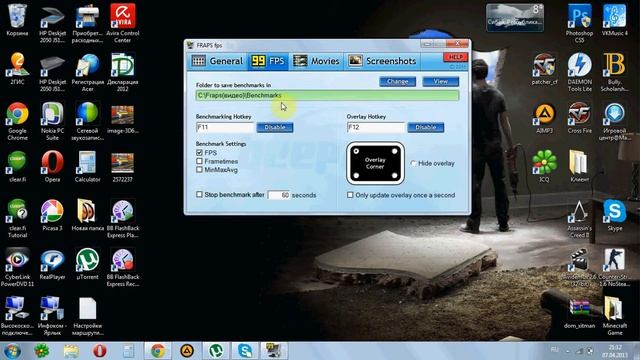Click the 60 seconds value field
Image resolution: width=640 pixels, height=360 pixels.
click(279, 195)
